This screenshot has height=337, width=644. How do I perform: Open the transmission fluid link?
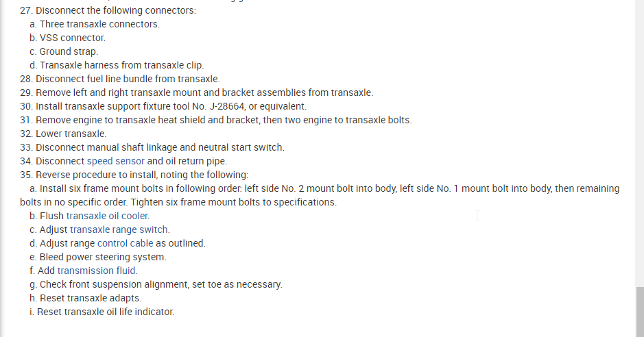[97, 271]
